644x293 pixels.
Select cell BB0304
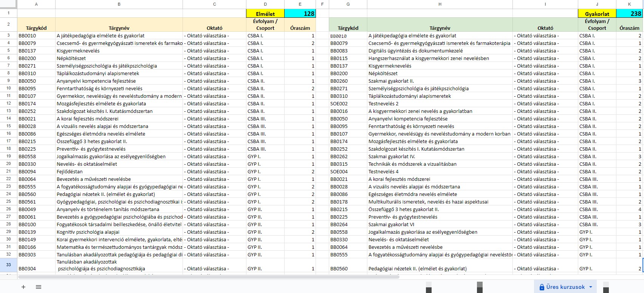tap(36, 265)
